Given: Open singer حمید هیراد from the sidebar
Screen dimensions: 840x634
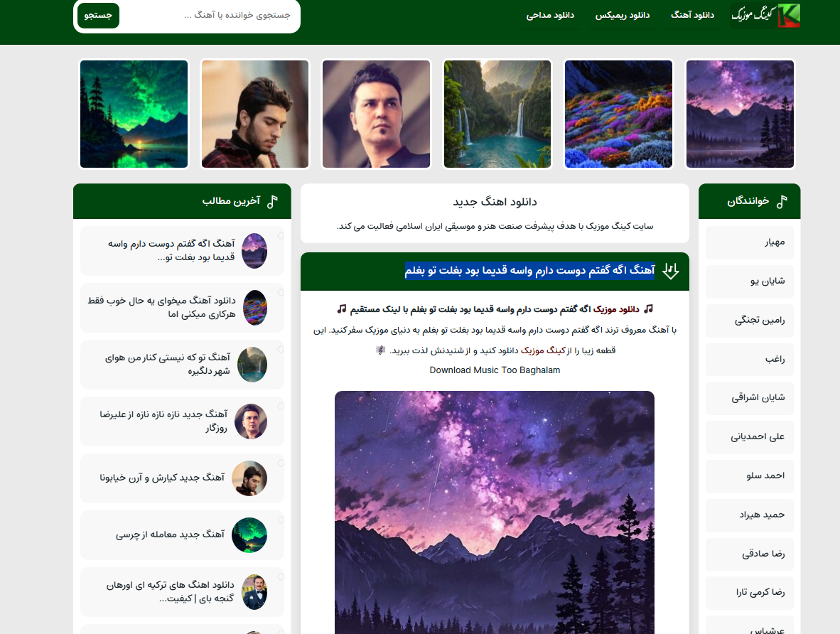Looking at the screenshot, I should (750, 515).
